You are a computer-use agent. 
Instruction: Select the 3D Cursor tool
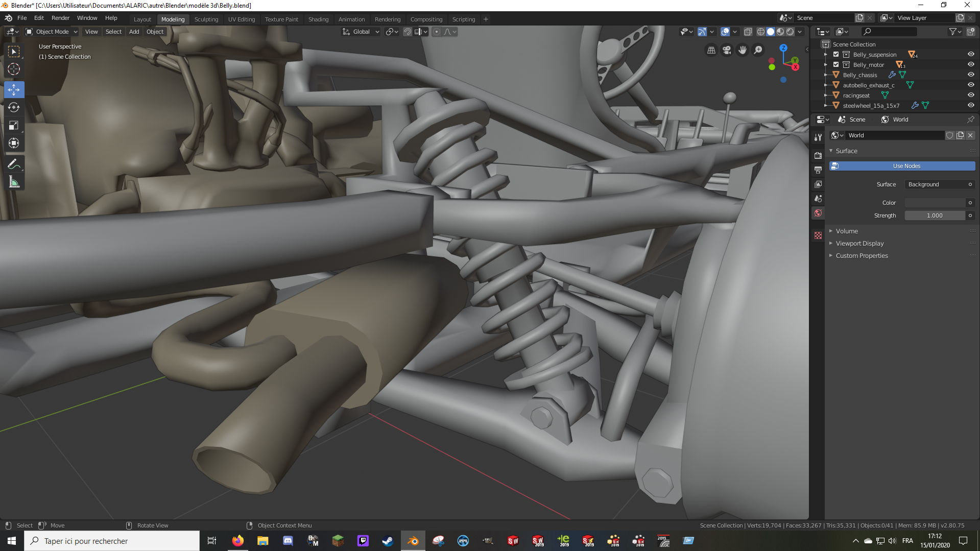pos(14,69)
